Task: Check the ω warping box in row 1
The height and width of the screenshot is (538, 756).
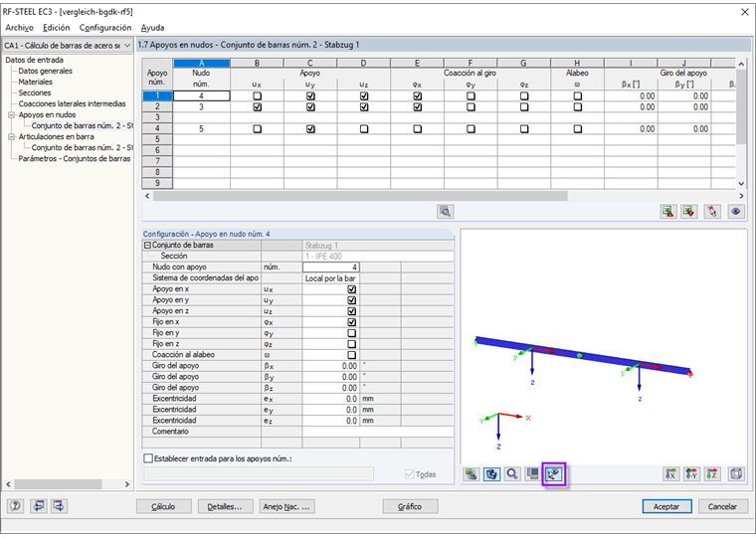Action: pyautogui.click(x=578, y=95)
